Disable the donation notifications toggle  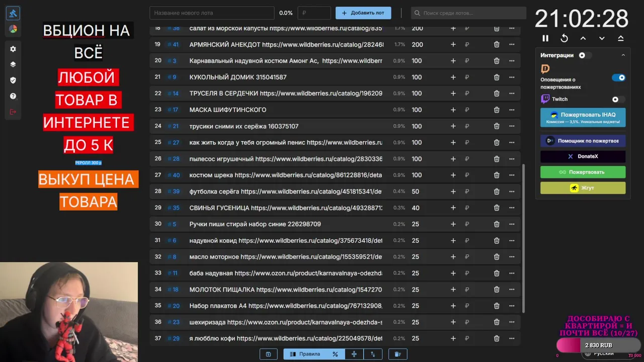618,78
